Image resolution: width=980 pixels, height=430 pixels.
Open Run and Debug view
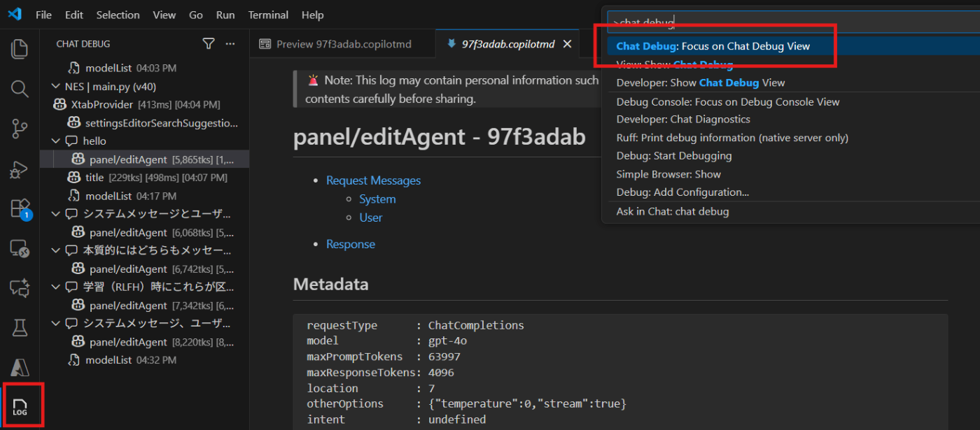[20, 169]
